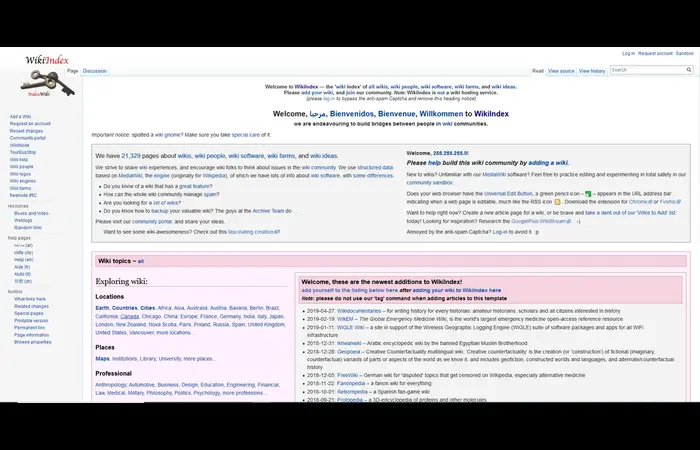The height and width of the screenshot is (450, 700).
Task: Open the Chrome extension link
Action: 640,202
